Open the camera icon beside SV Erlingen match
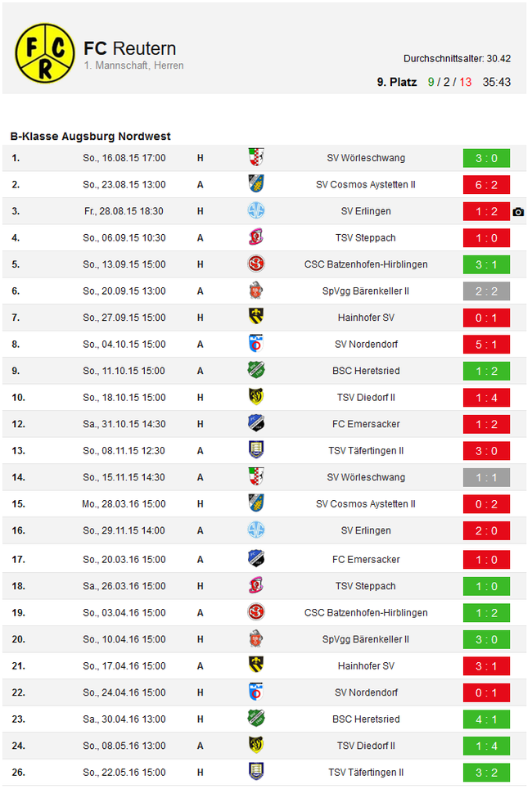 [518, 212]
